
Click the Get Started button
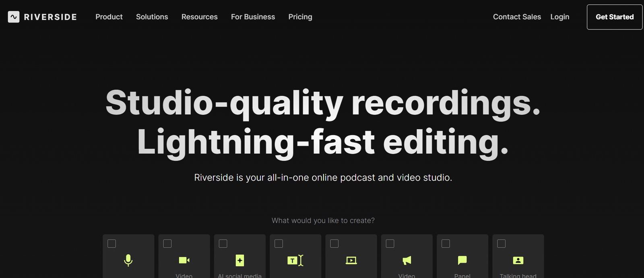pyautogui.click(x=615, y=17)
